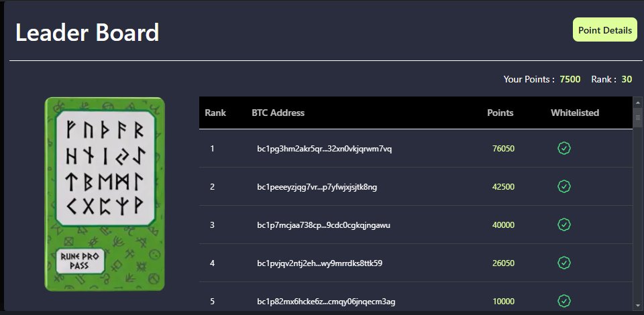Click the 26050 points value
644x315 pixels.
point(503,263)
